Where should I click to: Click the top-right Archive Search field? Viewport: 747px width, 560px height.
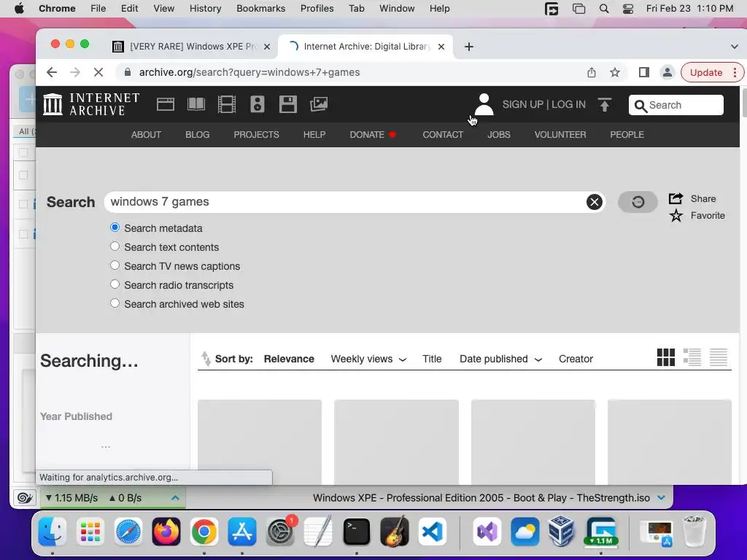point(676,105)
